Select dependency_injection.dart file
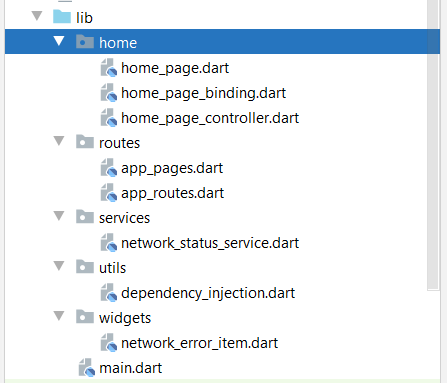447x383 pixels. pyautogui.click(x=208, y=293)
